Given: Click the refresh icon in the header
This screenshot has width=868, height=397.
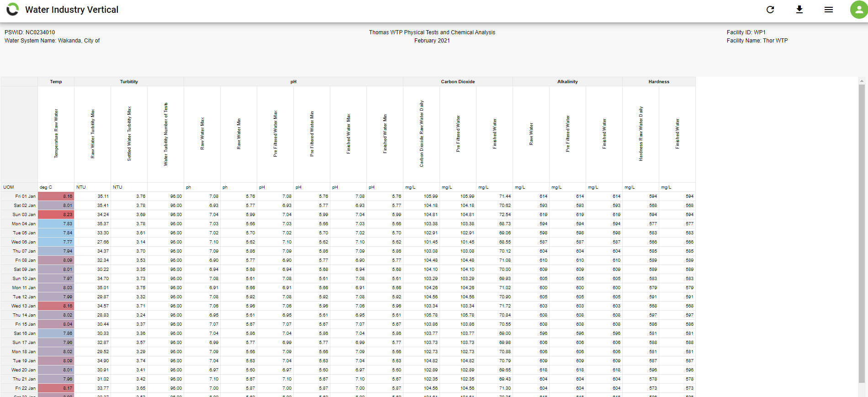Looking at the screenshot, I should [x=770, y=10].
